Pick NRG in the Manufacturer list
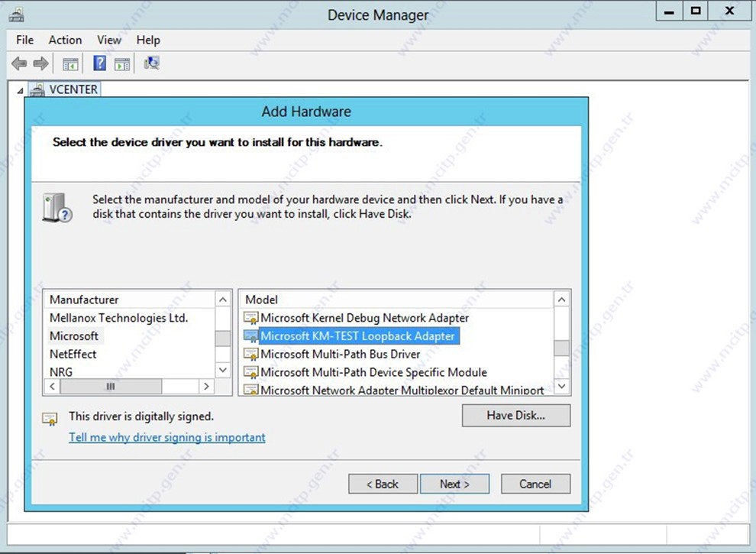 61,372
